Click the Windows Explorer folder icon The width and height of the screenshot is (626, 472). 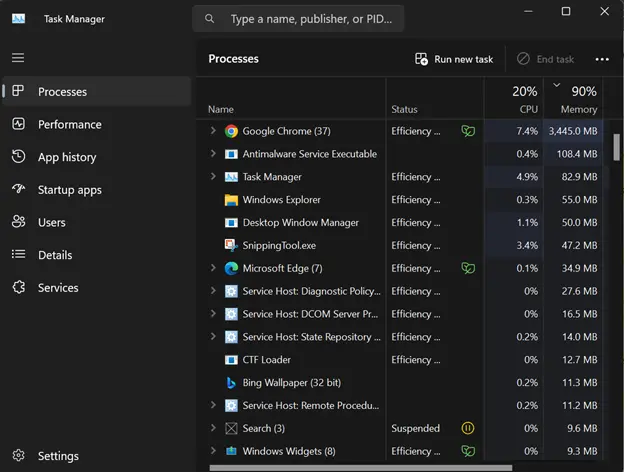[x=231, y=200]
